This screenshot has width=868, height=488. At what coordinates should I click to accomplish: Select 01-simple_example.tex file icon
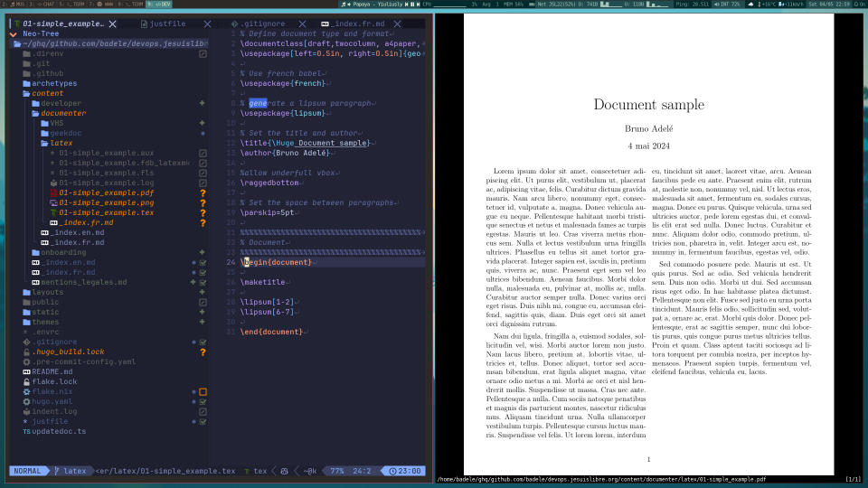point(54,212)
